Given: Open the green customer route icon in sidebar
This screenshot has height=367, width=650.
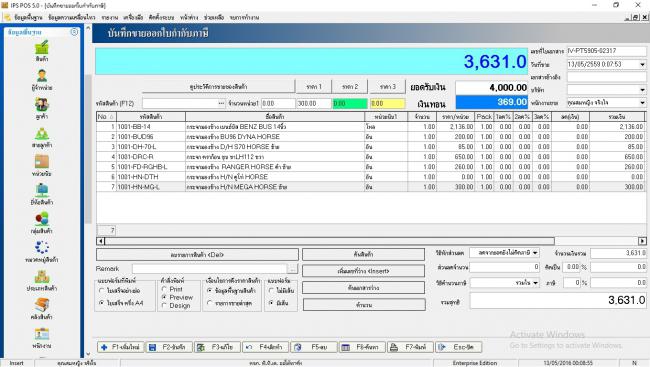Looking at the screenshot, I should pyautogui.click(x=41, y=134).
